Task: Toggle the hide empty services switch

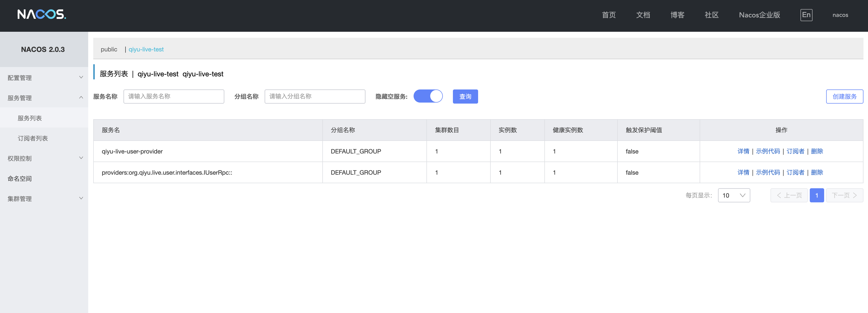Action: [428, 96]
